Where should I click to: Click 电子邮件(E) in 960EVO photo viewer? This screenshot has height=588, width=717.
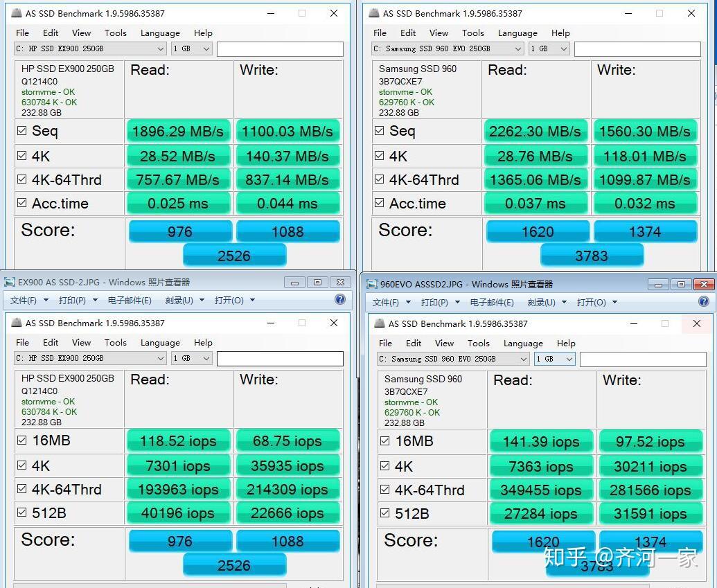(492, 302)
